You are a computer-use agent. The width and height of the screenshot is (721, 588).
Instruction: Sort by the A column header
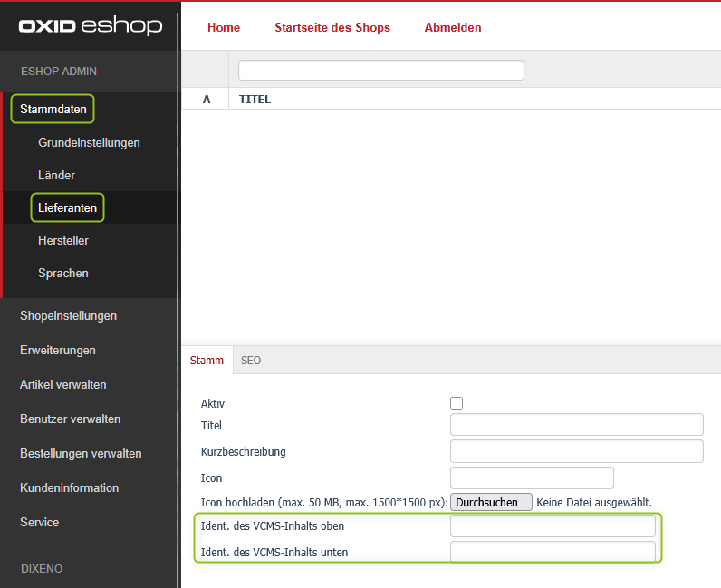207,100
